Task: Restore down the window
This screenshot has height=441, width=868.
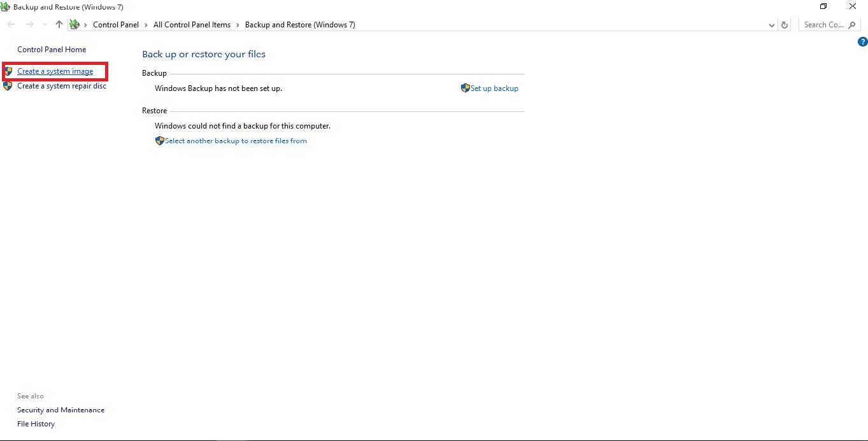Action: tap(823, 6)
